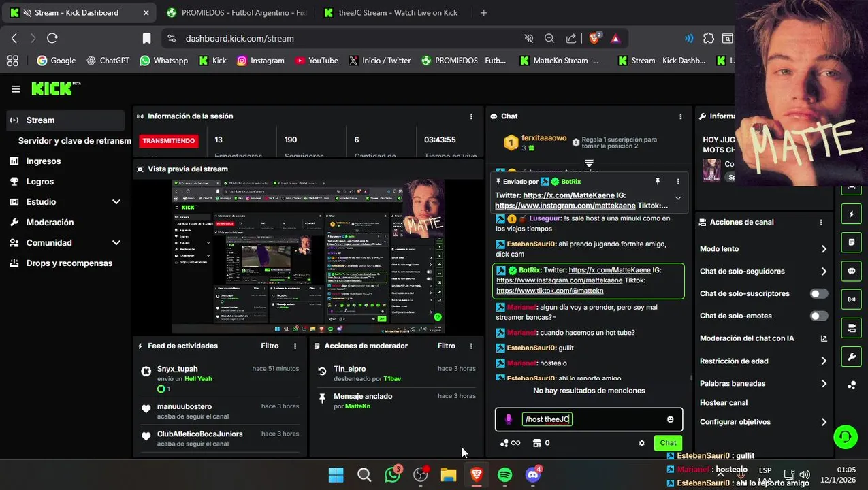Open the broadcast signal widget in right rail
The height and width of the screenshot is (490, 868).
[851, 299]
